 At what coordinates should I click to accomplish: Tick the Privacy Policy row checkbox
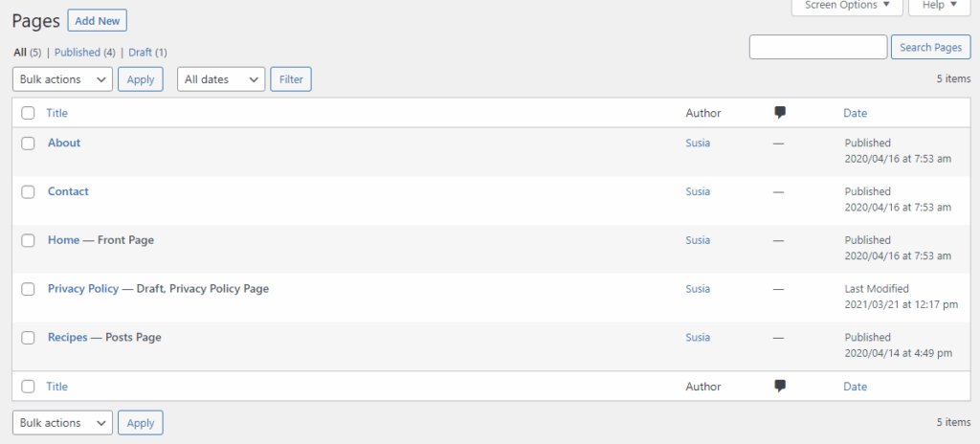coord(29,289)
